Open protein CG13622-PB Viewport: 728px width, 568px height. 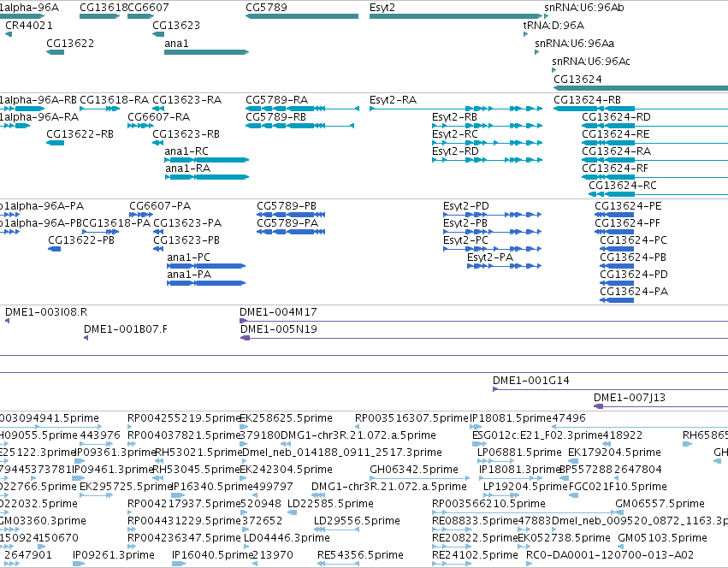pyautogui.click(x=54, y=250)
